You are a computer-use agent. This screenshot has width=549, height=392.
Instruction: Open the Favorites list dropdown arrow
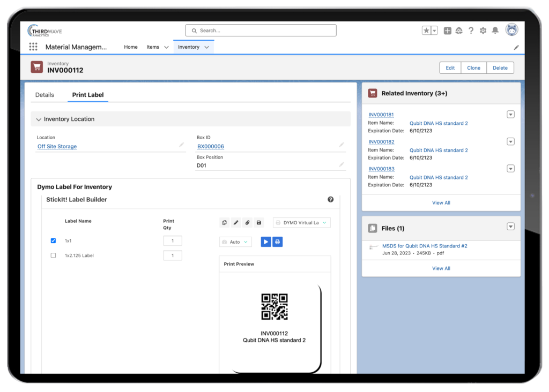pyautogui.click(x=434, y=31)
